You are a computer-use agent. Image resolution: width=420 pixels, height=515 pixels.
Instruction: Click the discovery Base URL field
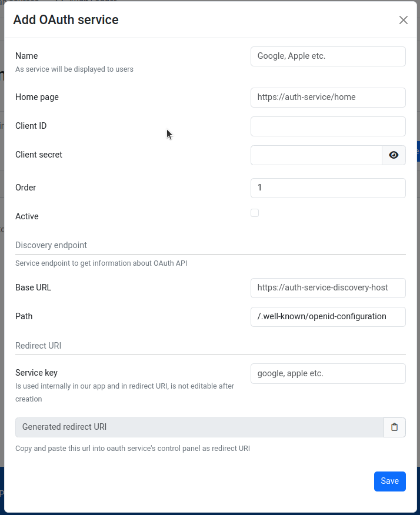(328, 288)
